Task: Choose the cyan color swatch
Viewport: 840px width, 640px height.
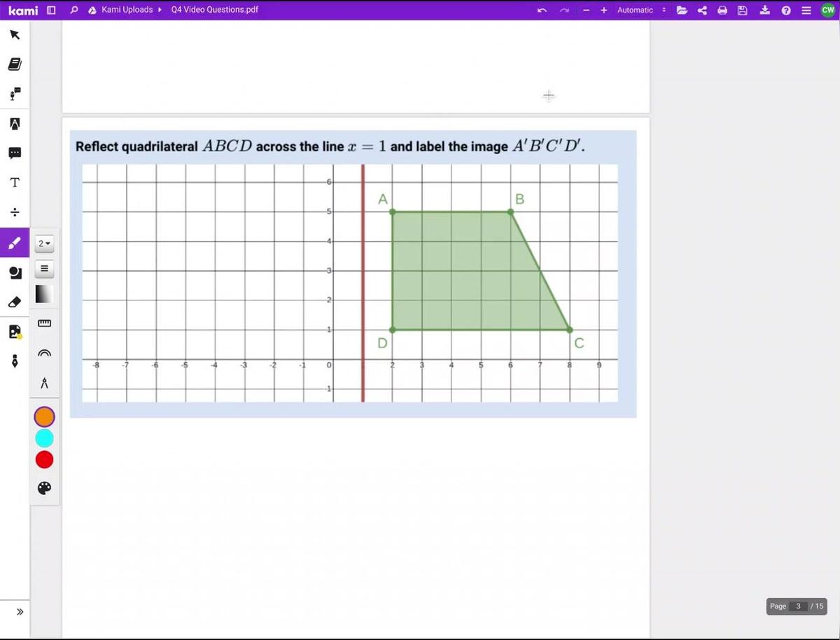Action: click(44, 438)
